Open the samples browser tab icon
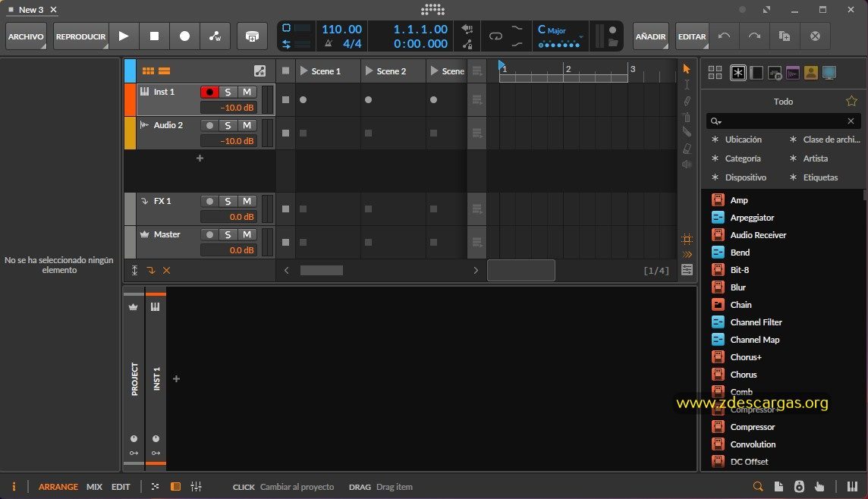This screenshot has width=868, height=499. (793, 73)
